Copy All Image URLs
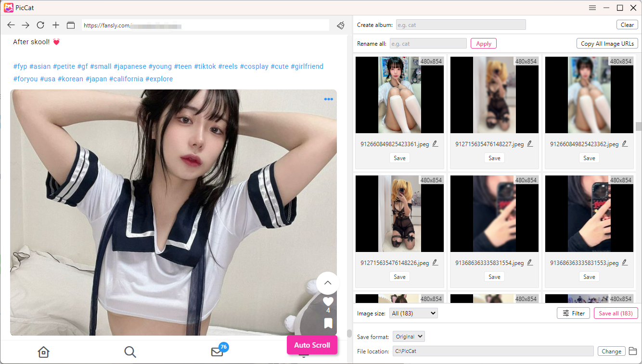This screenshot has width=642, height=364. pyautogui.click(x=607, y=44)
